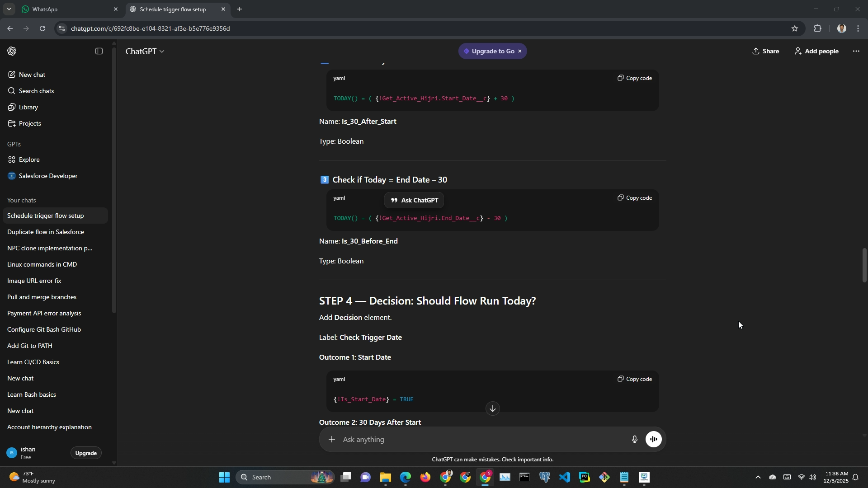Dismiss the Upgrade to Go banner
This screenshot has height=488, width=868.
tap(520, 51)
